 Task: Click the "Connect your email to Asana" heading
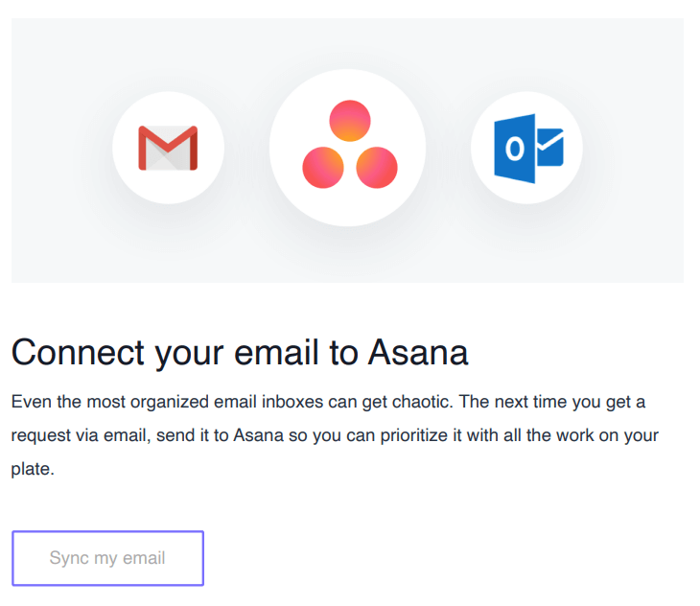(x=240, y=353)
